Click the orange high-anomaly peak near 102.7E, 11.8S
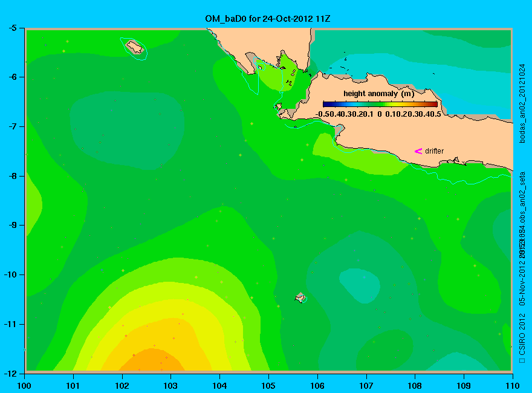This screenshot has width=532, height=393. click(151, 360)
